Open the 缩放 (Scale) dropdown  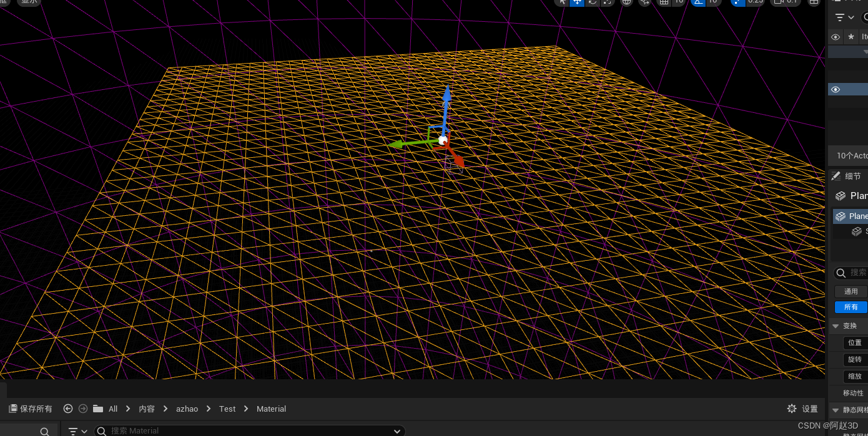(855, 376)
